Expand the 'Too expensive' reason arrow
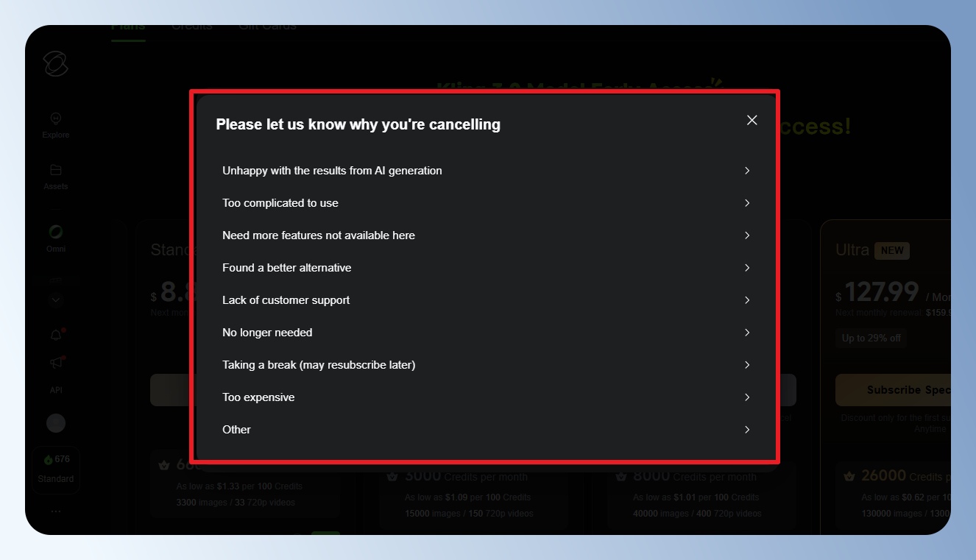 pos(746,397)
